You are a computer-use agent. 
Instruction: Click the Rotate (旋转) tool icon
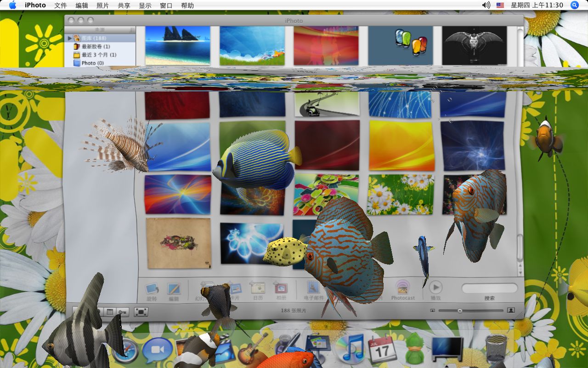tap(152, 289)
